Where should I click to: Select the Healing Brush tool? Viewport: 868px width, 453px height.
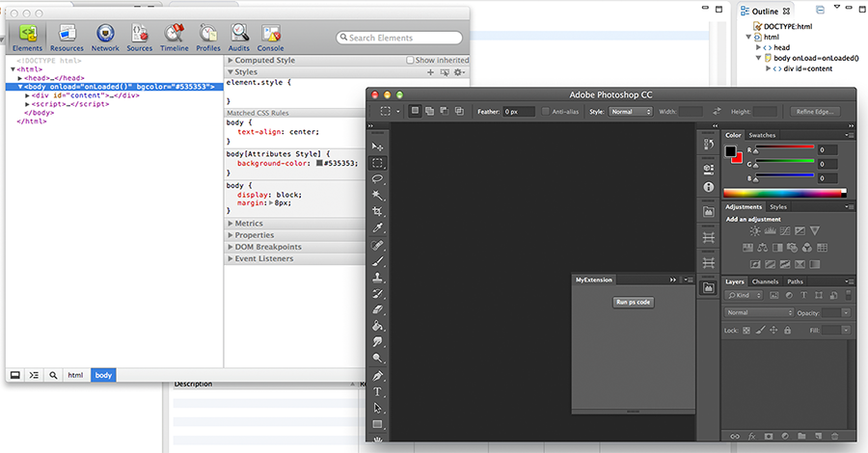(x=377, y=245)
